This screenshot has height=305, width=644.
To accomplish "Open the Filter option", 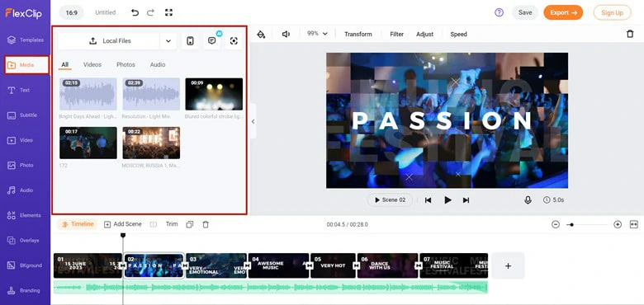I will (x=397, y=34).
